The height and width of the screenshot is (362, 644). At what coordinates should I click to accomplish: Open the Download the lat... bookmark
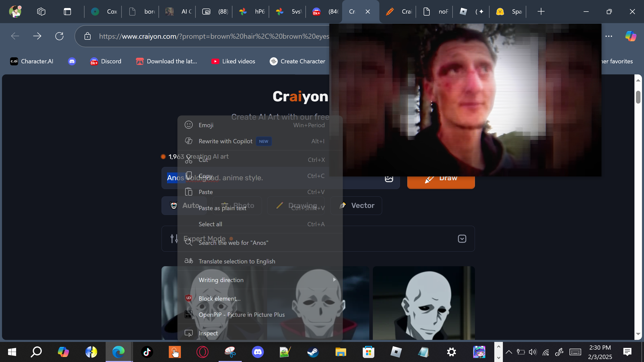(166, 61)
